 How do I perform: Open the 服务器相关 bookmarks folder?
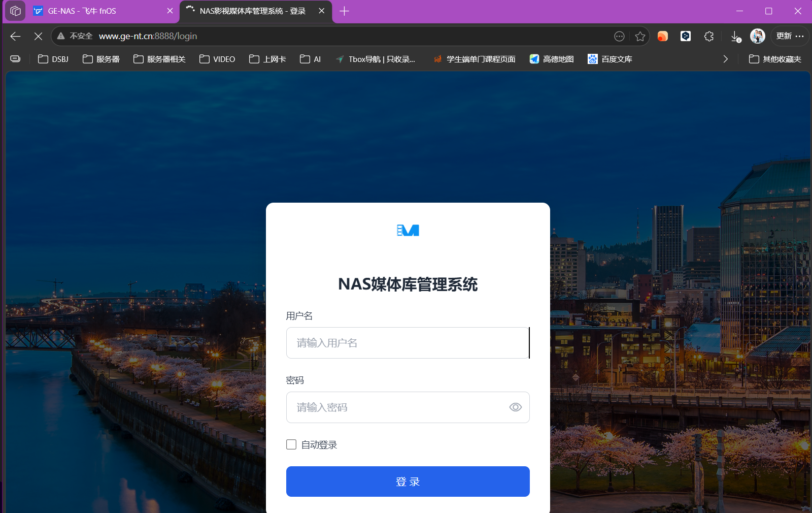click(x=158, y=59)
